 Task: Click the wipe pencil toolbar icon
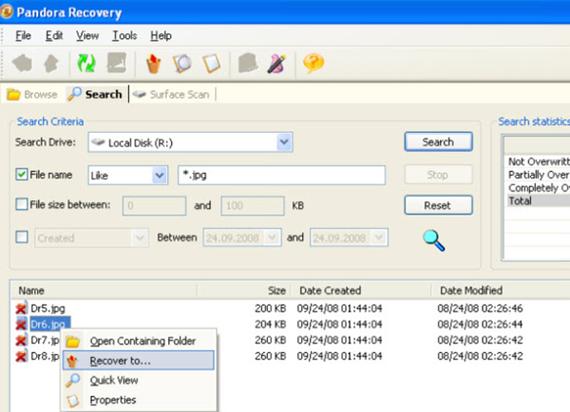(277, 63)
